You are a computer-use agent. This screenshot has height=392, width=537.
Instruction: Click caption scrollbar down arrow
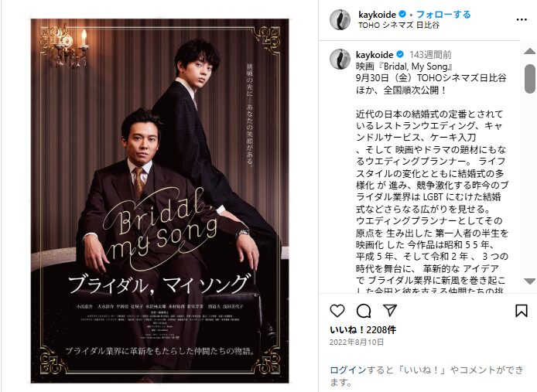coord(529,281)
